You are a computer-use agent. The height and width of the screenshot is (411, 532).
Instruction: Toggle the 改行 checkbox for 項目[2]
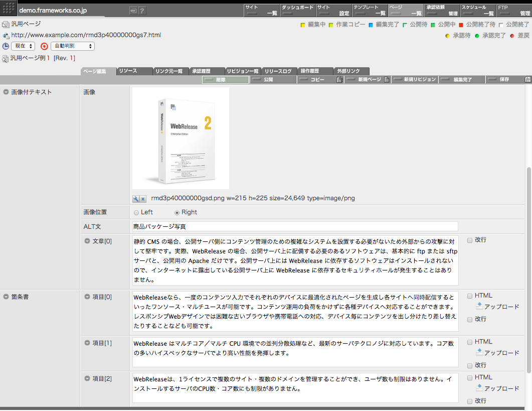[x=470, y=401]
